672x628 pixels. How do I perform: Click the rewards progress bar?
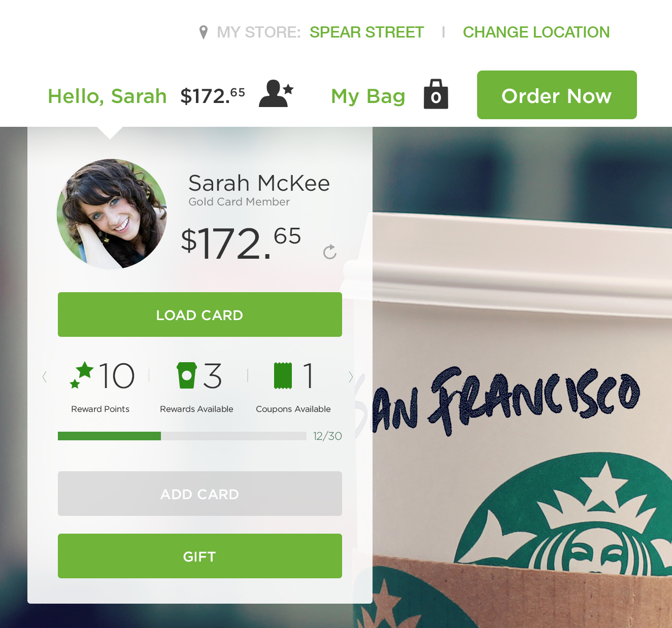coord(182,436)
